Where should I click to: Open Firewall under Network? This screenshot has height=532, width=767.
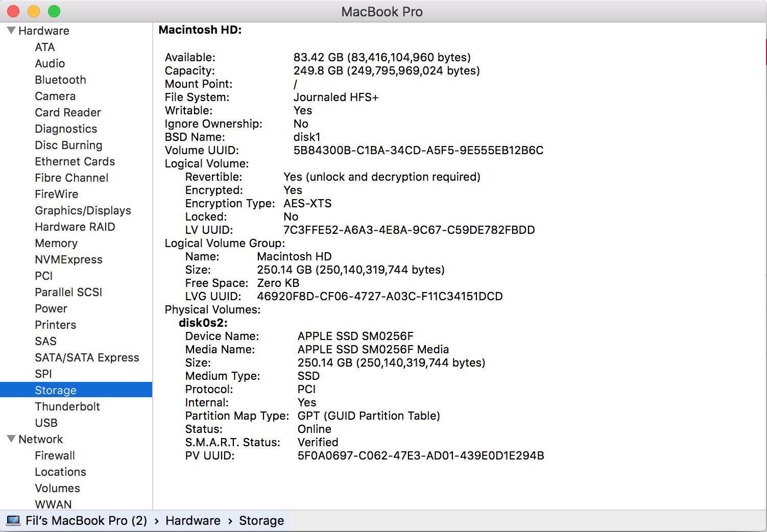[x=55, y=455]
